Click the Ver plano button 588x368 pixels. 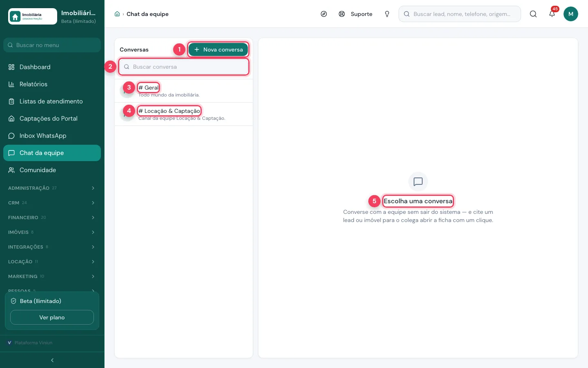52,317
